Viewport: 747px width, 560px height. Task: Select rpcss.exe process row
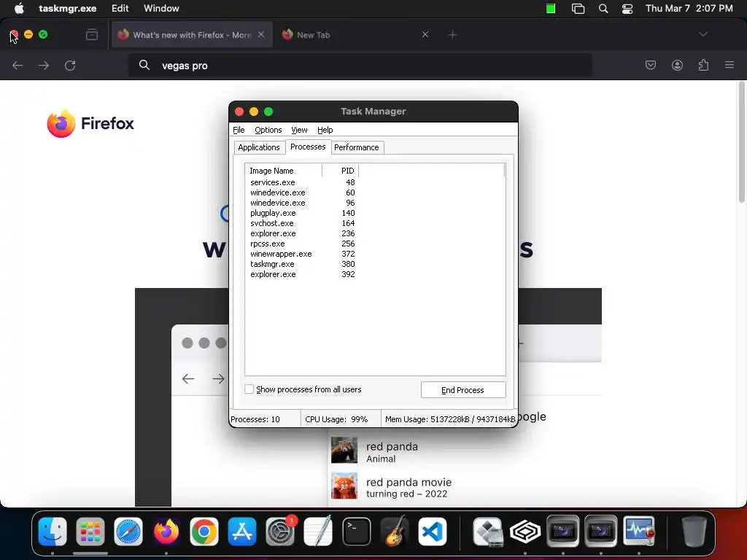pyautogui.click(x=302, y=244)
